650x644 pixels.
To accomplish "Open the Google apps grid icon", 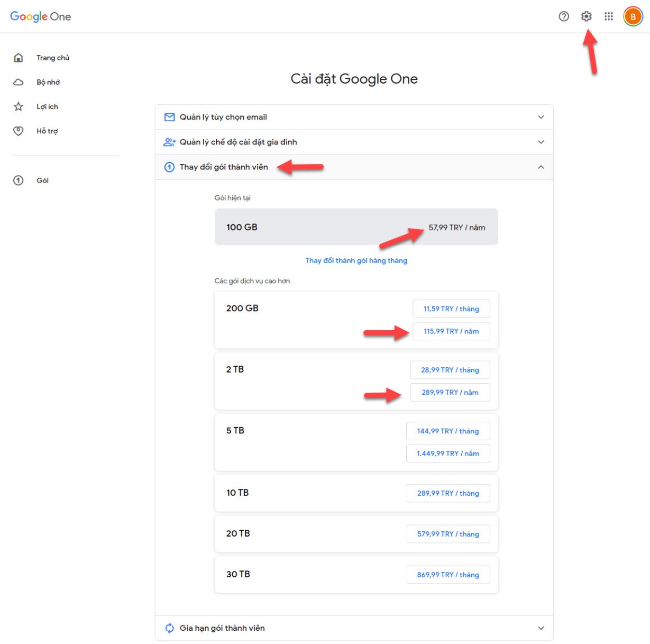I will 609,16.
